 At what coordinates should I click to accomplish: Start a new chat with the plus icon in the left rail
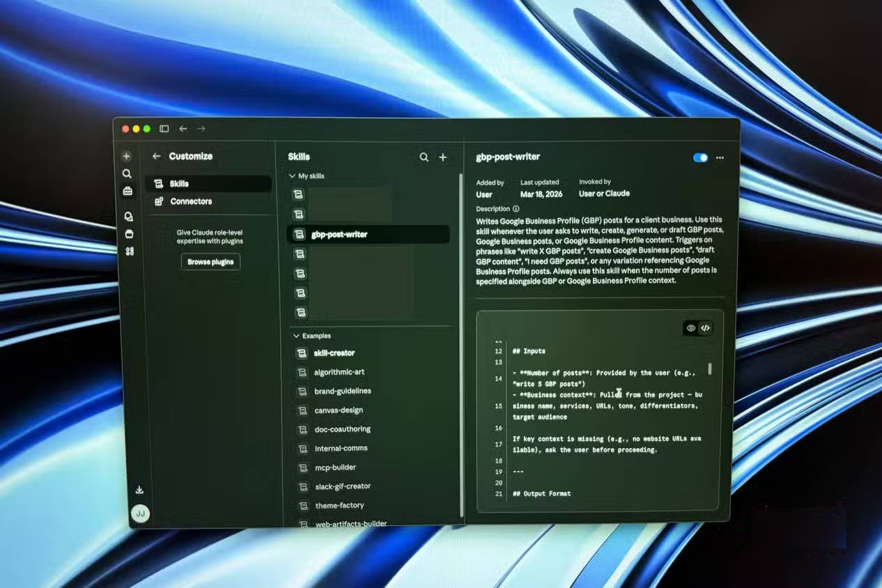click(x=127, y=157)
